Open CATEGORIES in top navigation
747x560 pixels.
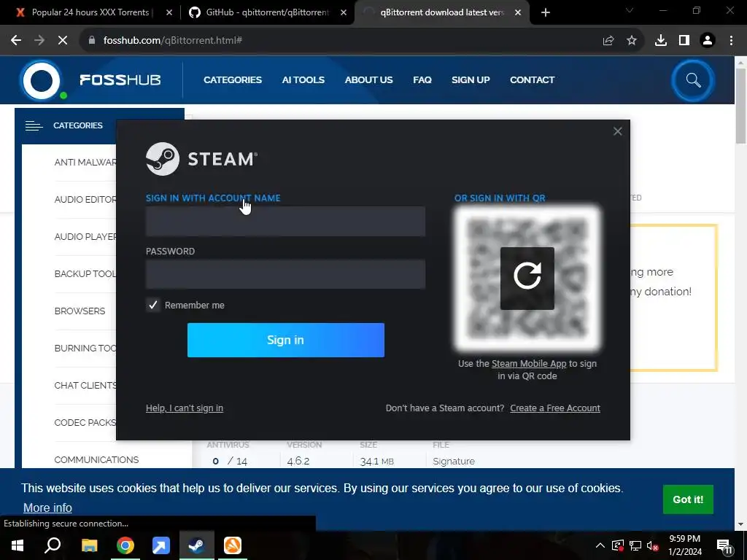click(x=233, y=80)
